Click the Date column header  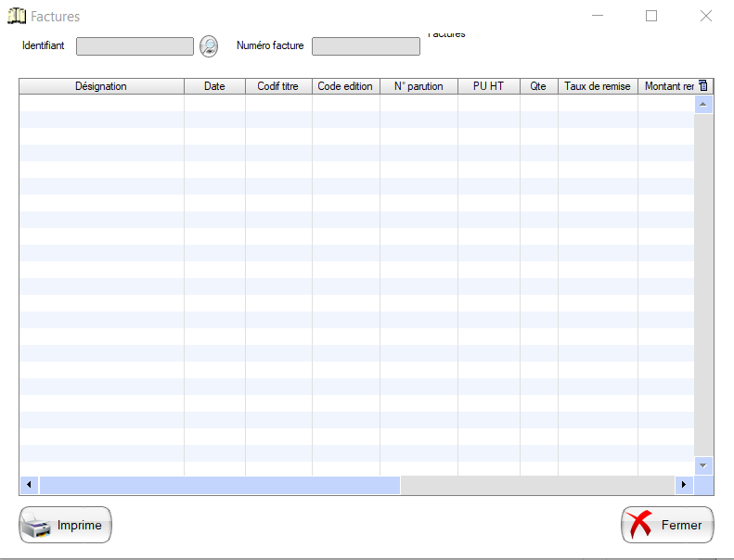tap(214, 86)
